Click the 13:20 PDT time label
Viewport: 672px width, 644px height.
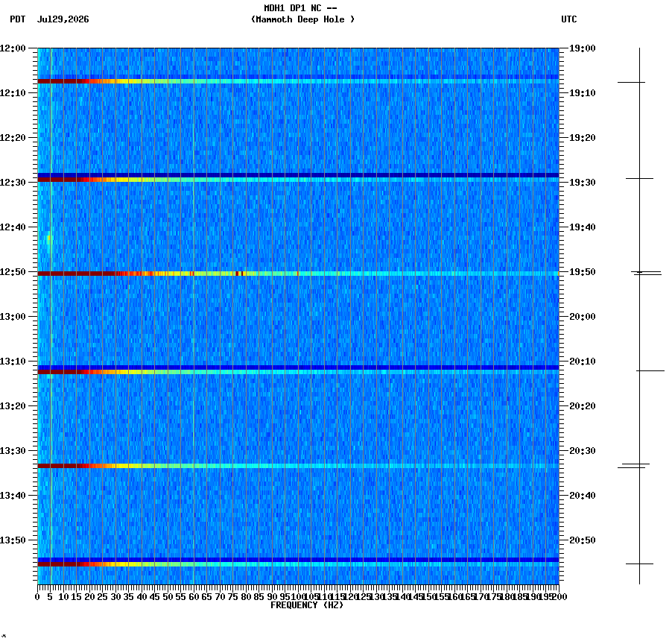click(13, 406)
